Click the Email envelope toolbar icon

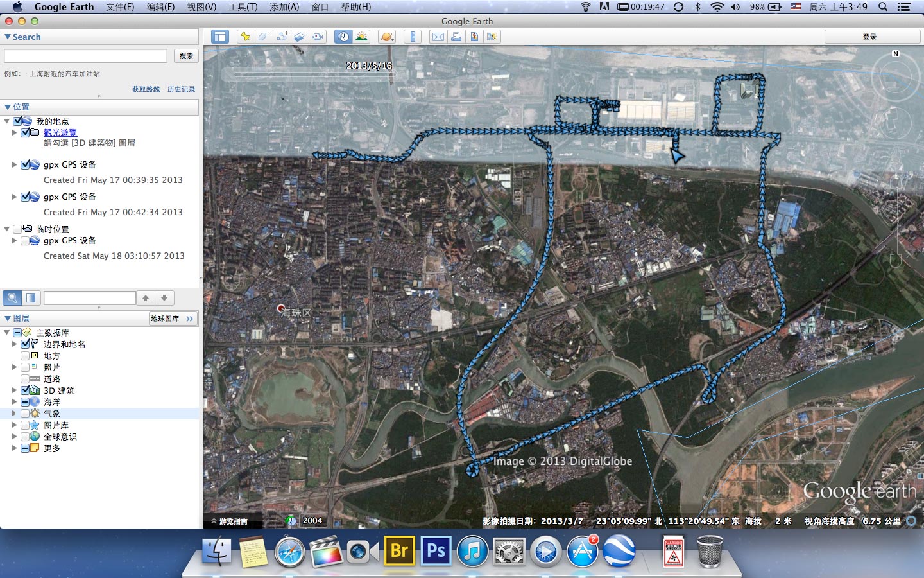[438, 37]
